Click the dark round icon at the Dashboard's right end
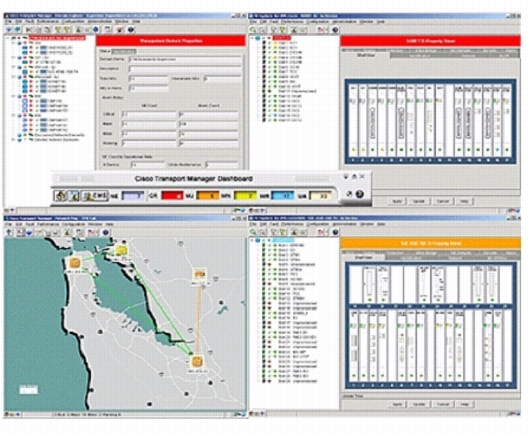Viewport: 530px width, 436px height. pos(360,194)
